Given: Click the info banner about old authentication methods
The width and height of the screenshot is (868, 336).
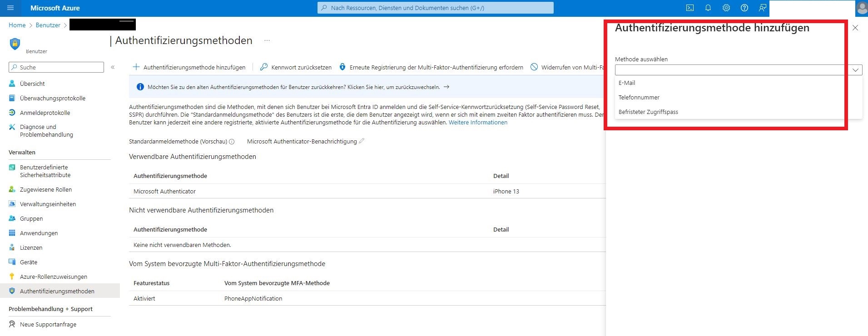Looking at the screenshot, I should 367,87.
